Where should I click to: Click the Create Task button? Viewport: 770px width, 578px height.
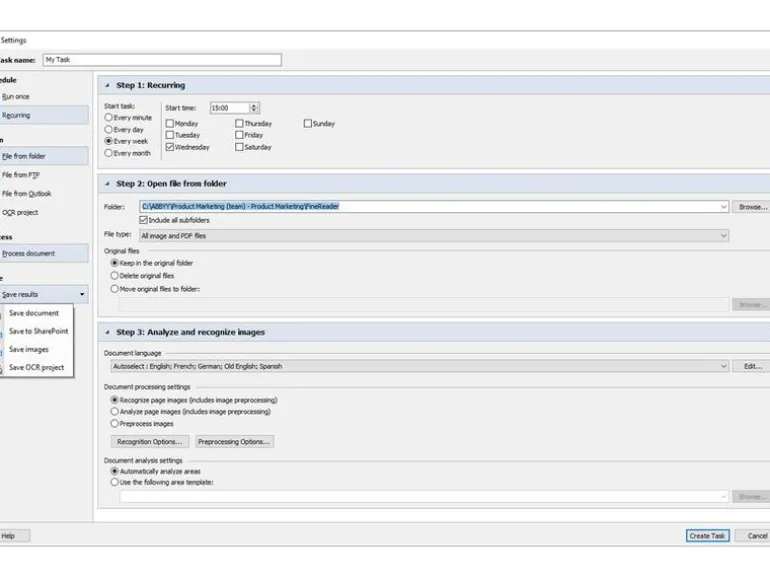[707, 536]
